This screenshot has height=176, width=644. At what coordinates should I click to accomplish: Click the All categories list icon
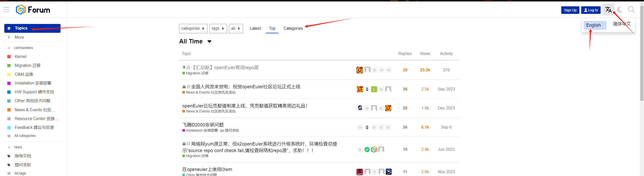tap(9, 136)
